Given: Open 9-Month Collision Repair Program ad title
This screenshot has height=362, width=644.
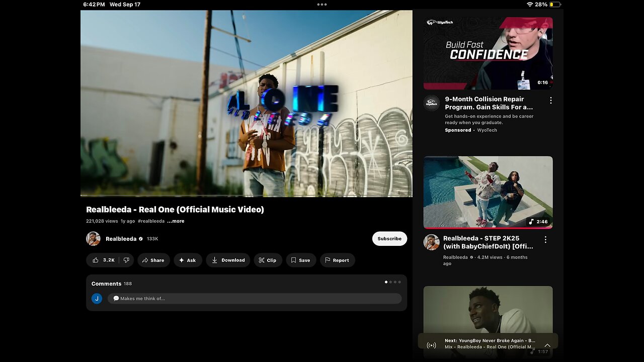Looking at the screenshot, I should pos(489,103).
